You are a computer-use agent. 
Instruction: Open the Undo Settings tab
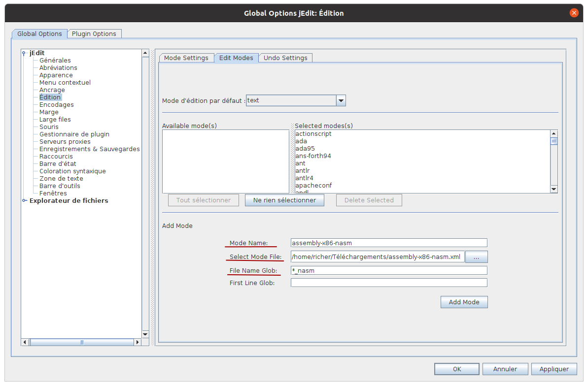click(285, 58)
